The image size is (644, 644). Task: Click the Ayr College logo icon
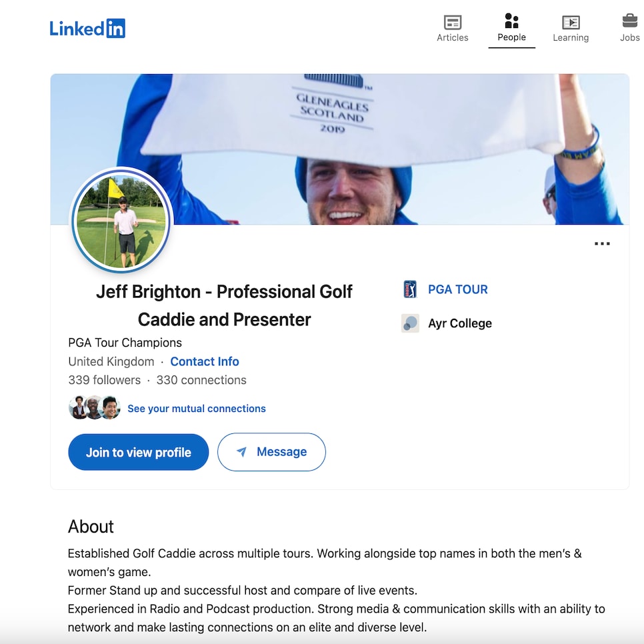point(410,323)
